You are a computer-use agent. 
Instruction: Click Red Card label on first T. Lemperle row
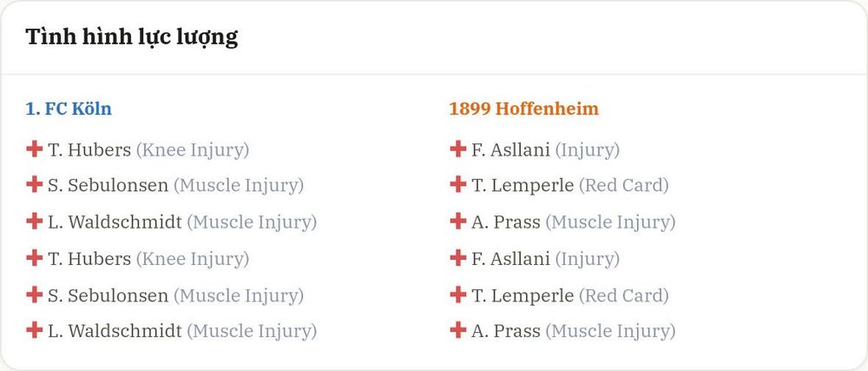pyautogui.click(x=624, y=186)
